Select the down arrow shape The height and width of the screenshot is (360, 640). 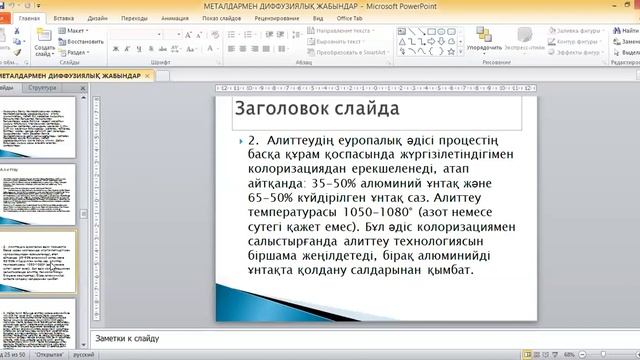[x=441, y=42]
